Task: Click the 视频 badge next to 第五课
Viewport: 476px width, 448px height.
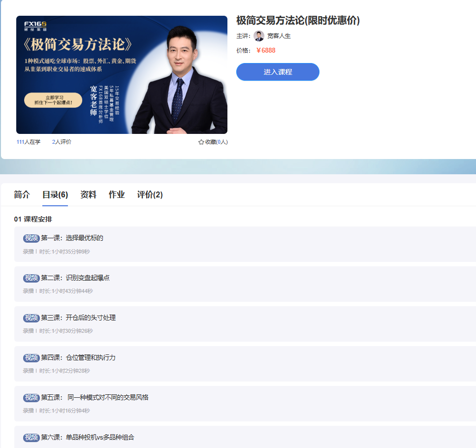Action: pyautogui.click(x=32, y=398)
